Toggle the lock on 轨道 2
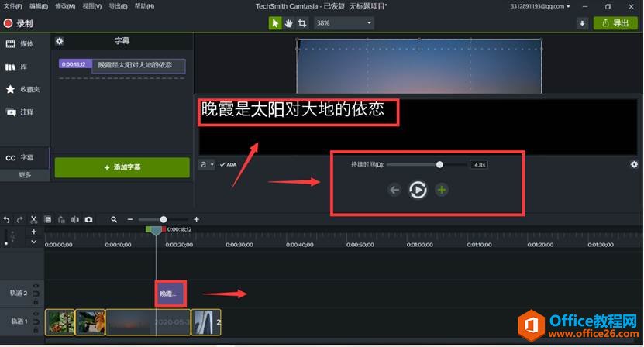Image resolution: width=644 pixels, height=347 pixels. (36, 302)
